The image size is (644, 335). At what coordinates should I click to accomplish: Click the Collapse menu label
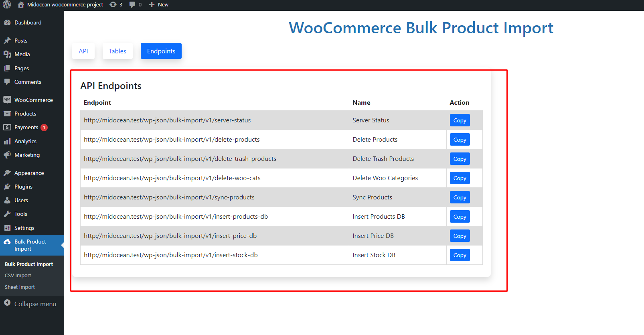[35, 304]
